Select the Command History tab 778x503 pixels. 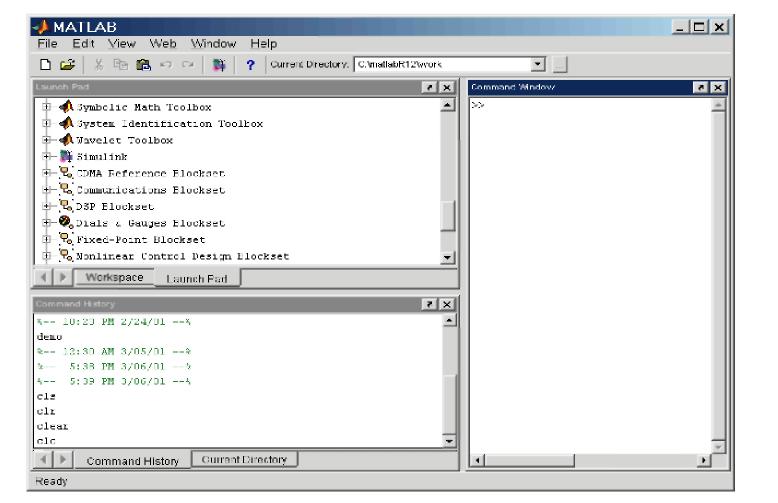pyautogui.click(x=132, y=461)
